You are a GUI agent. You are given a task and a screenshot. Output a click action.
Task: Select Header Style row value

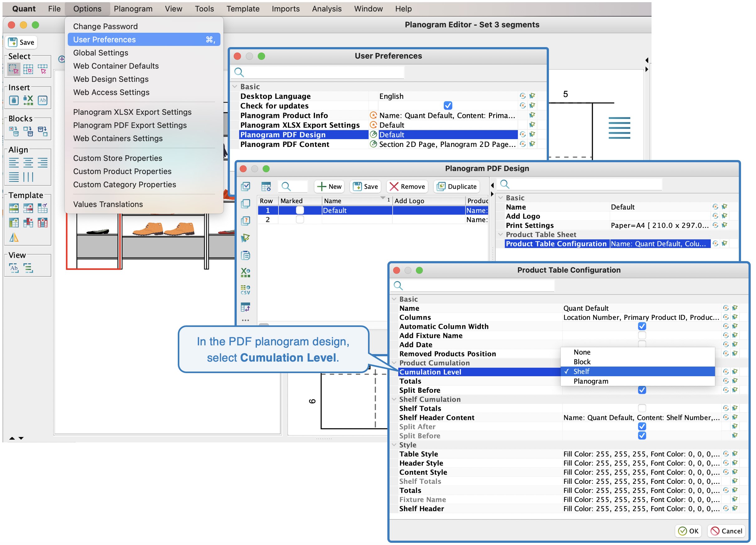641,463
